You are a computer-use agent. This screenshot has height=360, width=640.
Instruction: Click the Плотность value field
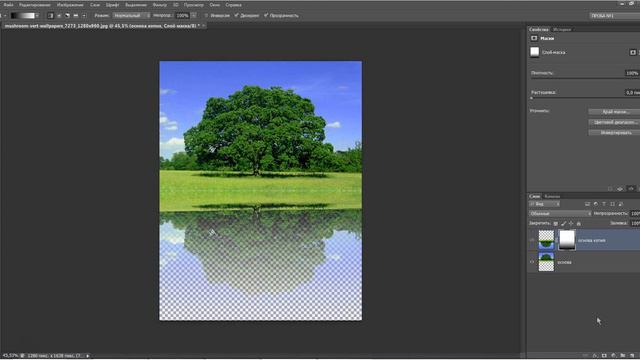(x=632, y=73)
